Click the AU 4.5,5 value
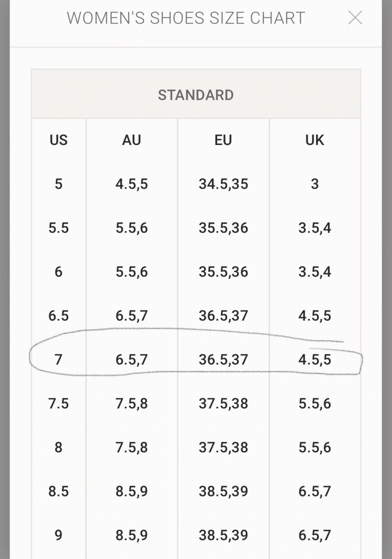Image resolution: width=392 pixels, height=559 pixels. [132, 184]
